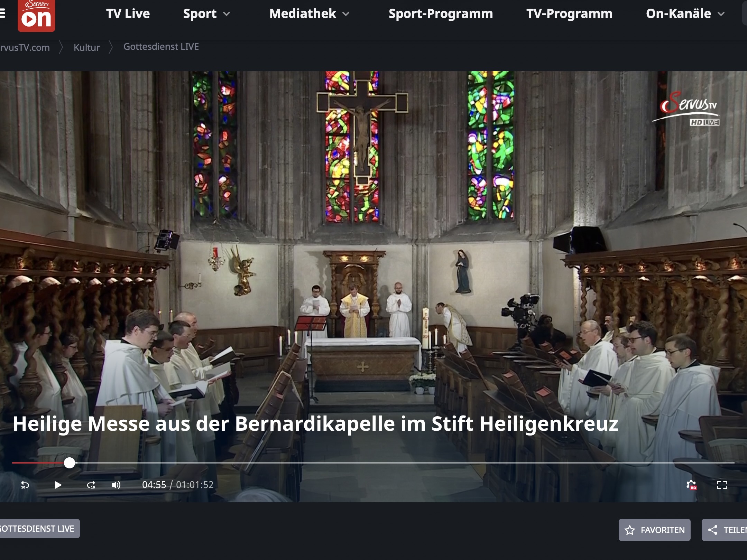Play the video

coord(58,485)
